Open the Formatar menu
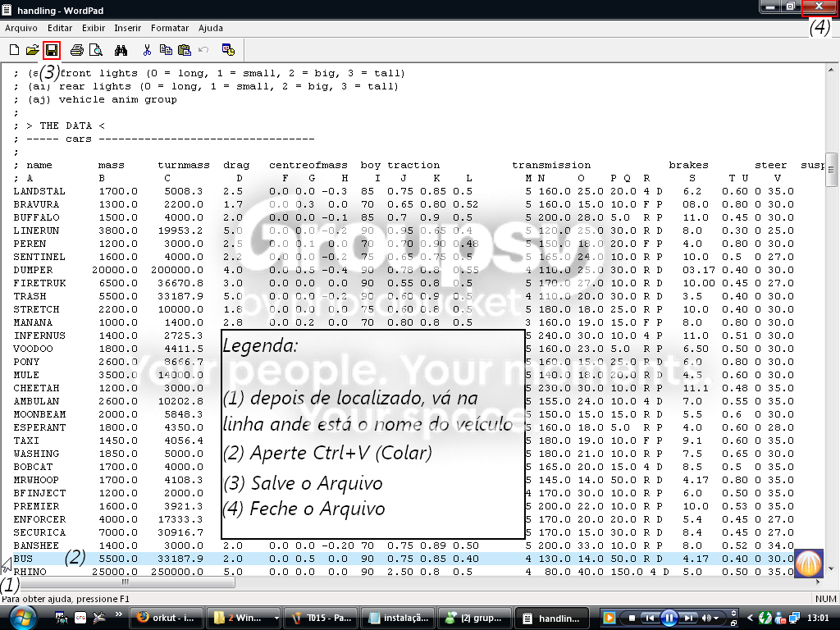 point(169,28)
